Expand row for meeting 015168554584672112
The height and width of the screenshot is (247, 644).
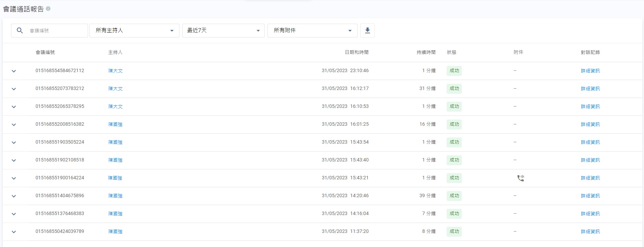(14, 71)
